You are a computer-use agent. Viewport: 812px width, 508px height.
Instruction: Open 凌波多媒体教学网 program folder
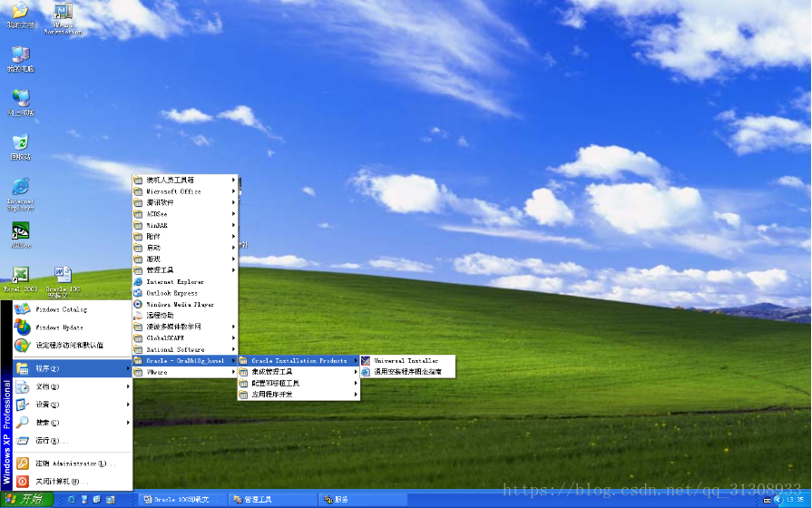(x=185, y=327)
